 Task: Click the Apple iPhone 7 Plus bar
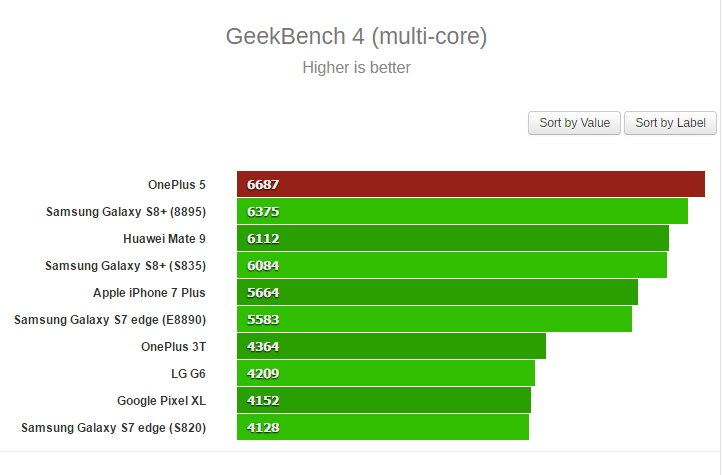coord(437,292)
